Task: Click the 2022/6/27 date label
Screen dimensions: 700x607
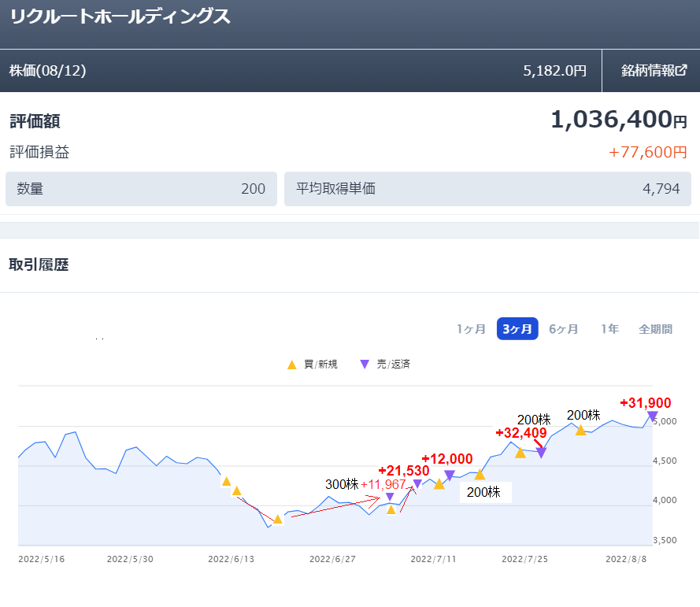Action: [332, 559]
